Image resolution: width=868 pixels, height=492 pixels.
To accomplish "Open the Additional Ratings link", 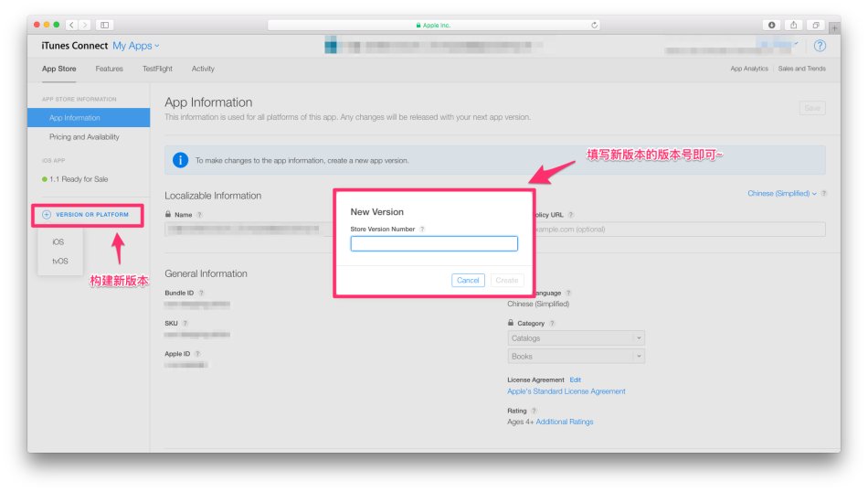I will pos(564,422).
